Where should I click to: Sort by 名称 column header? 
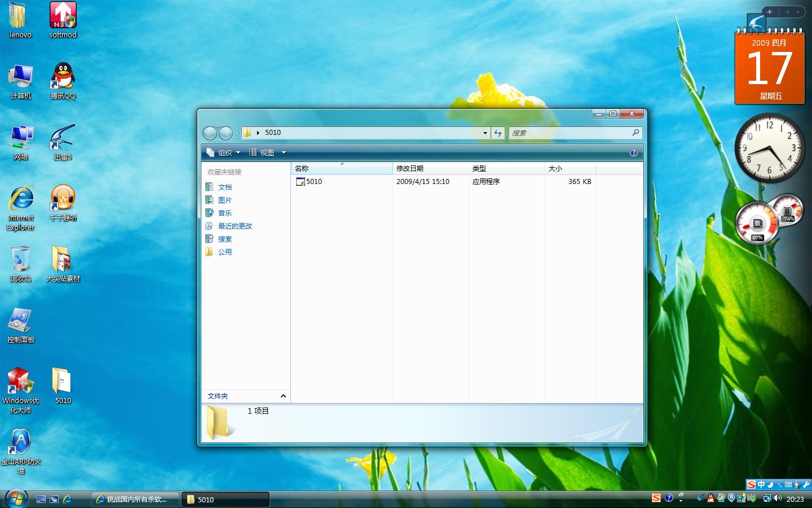point(342,168)
